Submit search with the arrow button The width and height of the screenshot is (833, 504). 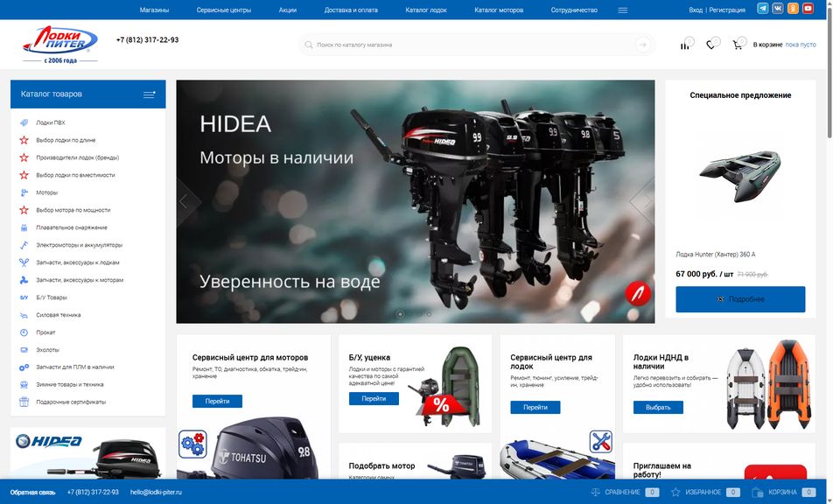tap(643, 45)
